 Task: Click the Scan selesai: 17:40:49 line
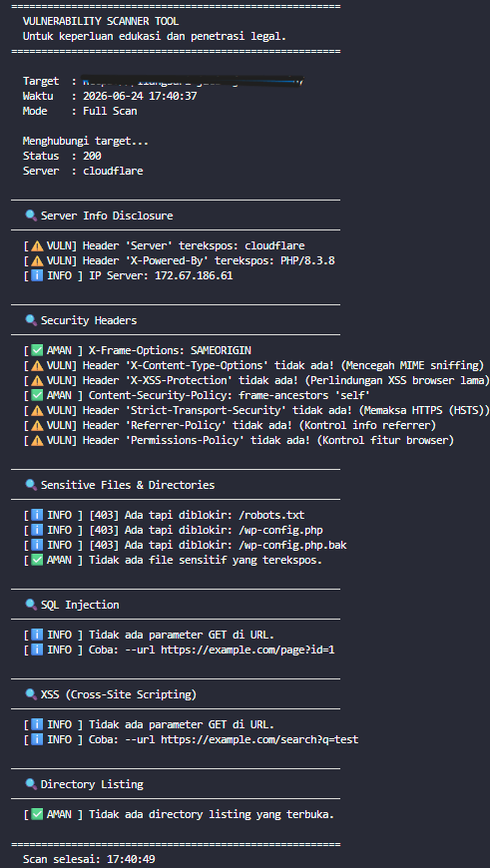click(89, 859)
